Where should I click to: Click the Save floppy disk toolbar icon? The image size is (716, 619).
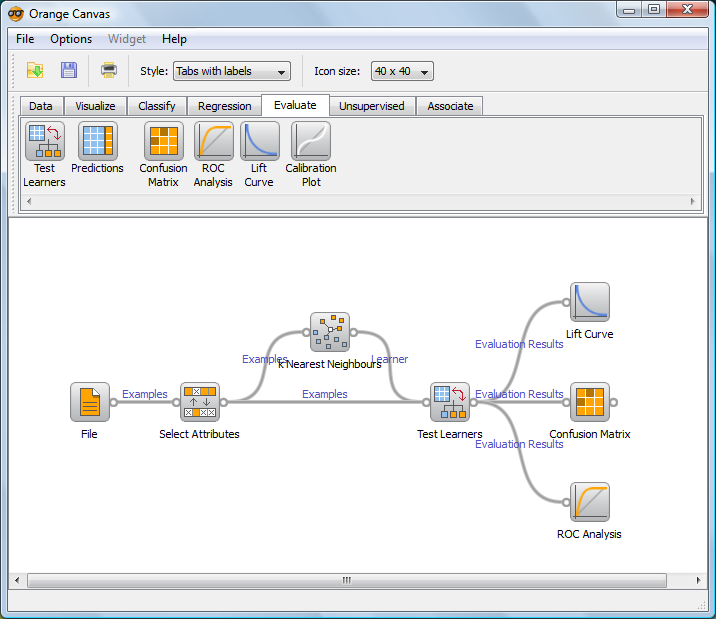point(69,70)
